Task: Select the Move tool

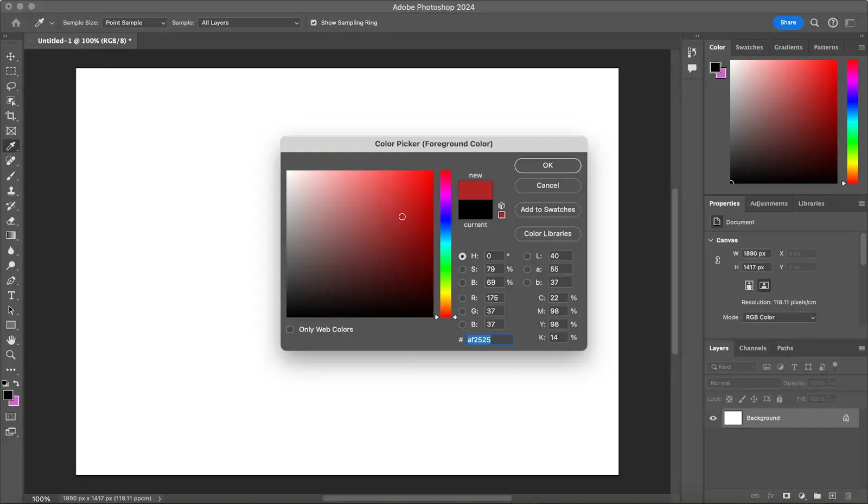Action: (11, 56)
